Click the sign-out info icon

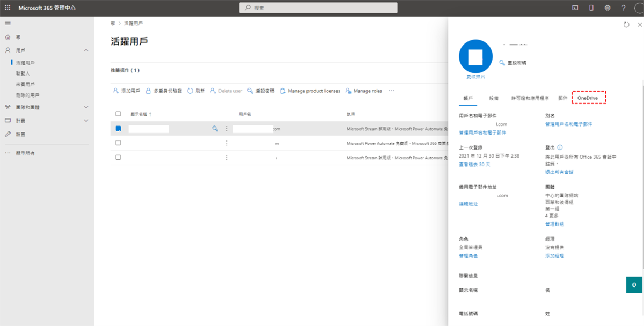(x=560, y=147)
